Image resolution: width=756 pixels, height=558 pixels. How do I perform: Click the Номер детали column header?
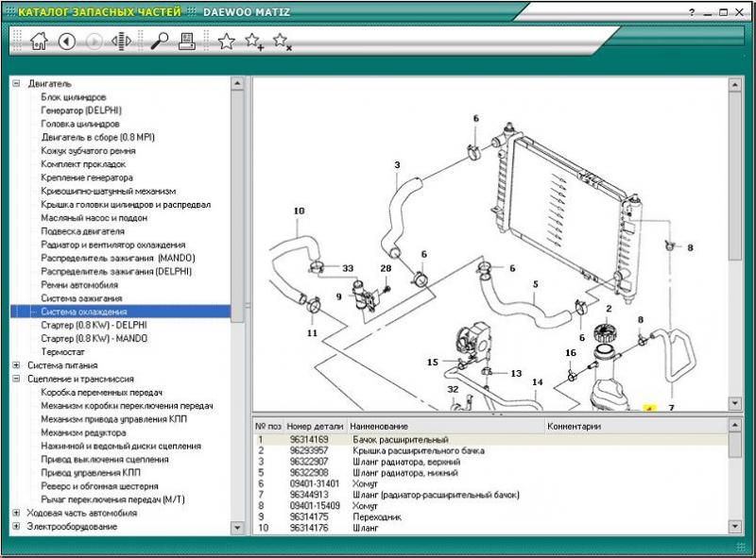tap(315, 426)
